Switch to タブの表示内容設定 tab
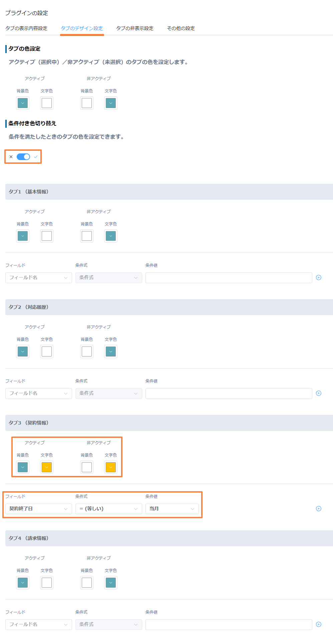333x644 pixels. coord(26,28)
